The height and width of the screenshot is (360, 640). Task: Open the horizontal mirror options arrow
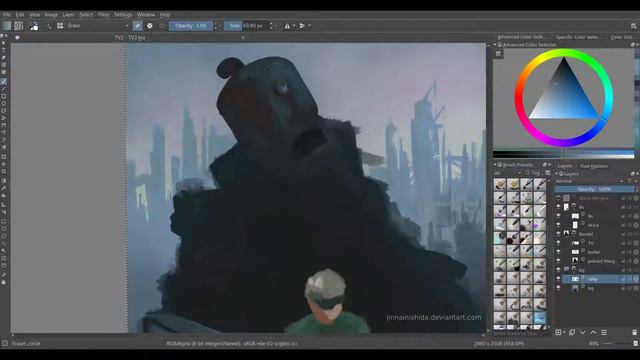pyautogui.click(x=294, y=26)
